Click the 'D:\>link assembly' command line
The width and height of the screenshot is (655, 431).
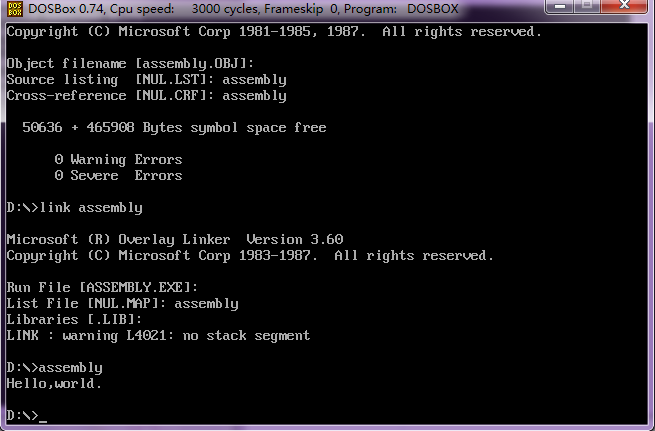point(75,208)
